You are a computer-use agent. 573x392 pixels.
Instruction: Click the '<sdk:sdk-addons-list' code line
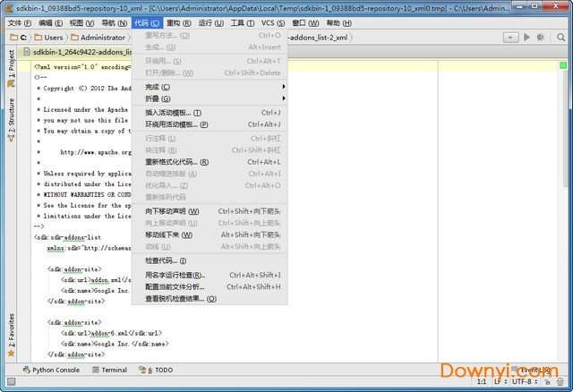[x=68, y=237]
